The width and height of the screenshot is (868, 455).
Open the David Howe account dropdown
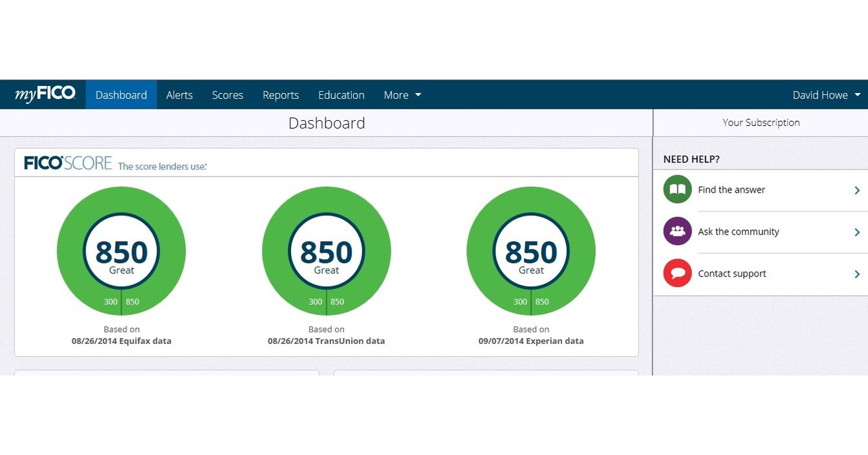click(826, 95)
